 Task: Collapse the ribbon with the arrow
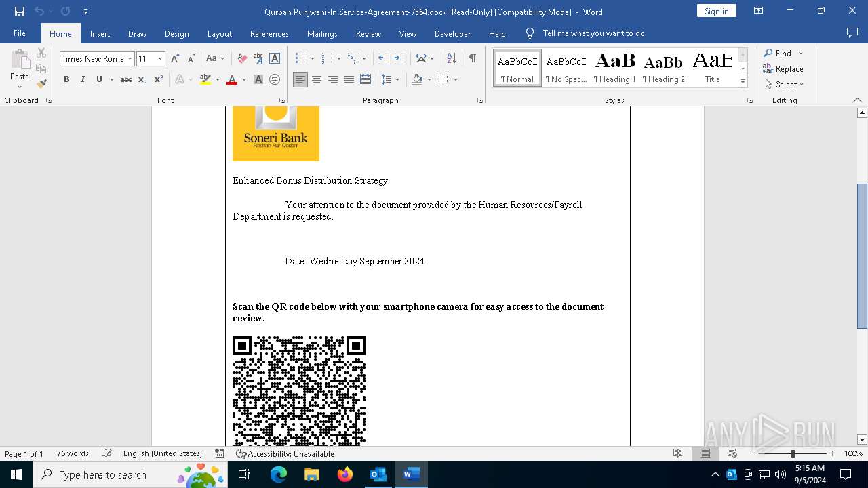857,100
